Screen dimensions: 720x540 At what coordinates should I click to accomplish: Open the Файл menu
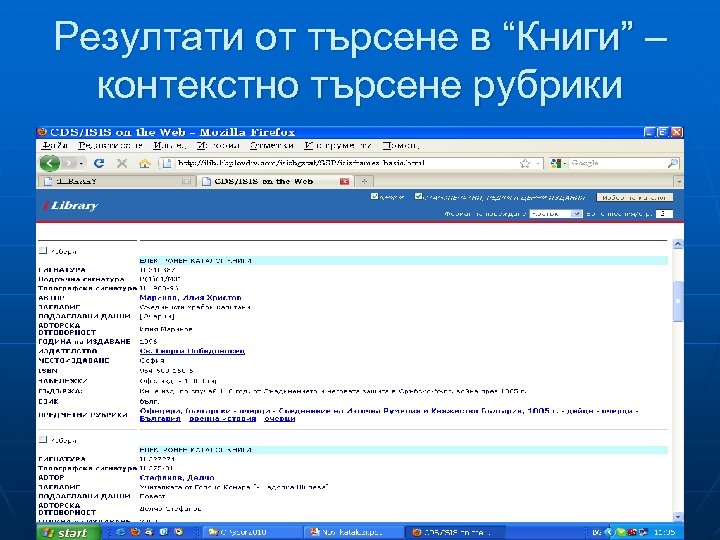point(54,146)
